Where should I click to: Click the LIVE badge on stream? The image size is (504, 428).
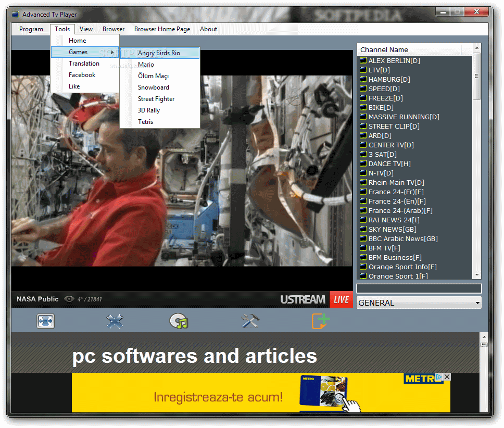[x=341, y=299]
